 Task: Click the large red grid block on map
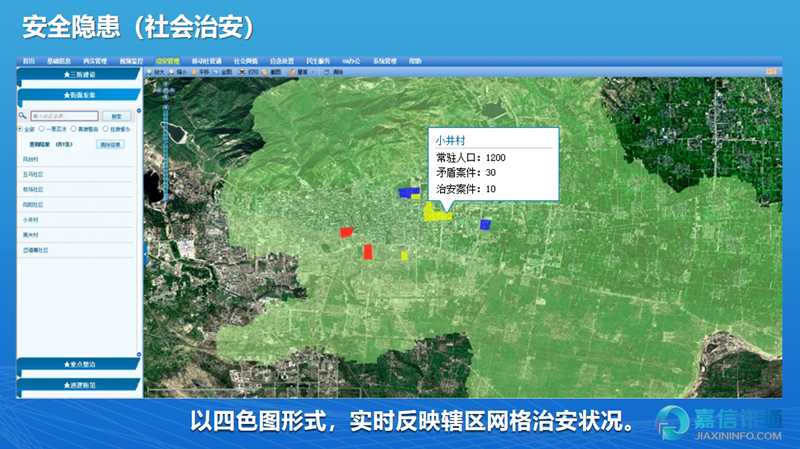pyautogui.click(x=368, y=251)
